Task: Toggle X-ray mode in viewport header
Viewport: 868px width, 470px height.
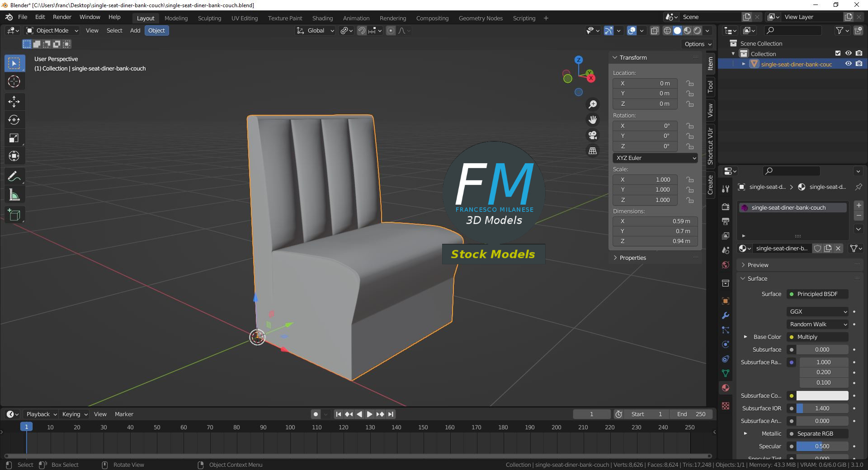Action: (x=654, y=31)
